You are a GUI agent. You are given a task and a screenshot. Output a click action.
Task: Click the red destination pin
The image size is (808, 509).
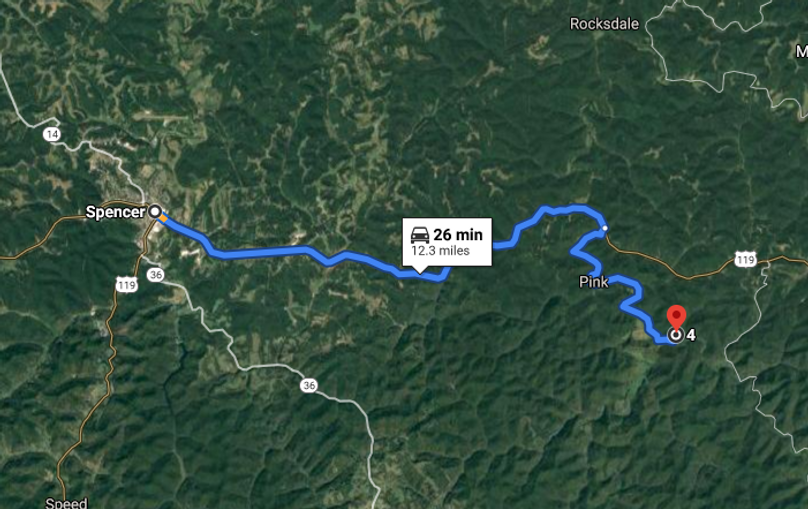pos(676,316)
